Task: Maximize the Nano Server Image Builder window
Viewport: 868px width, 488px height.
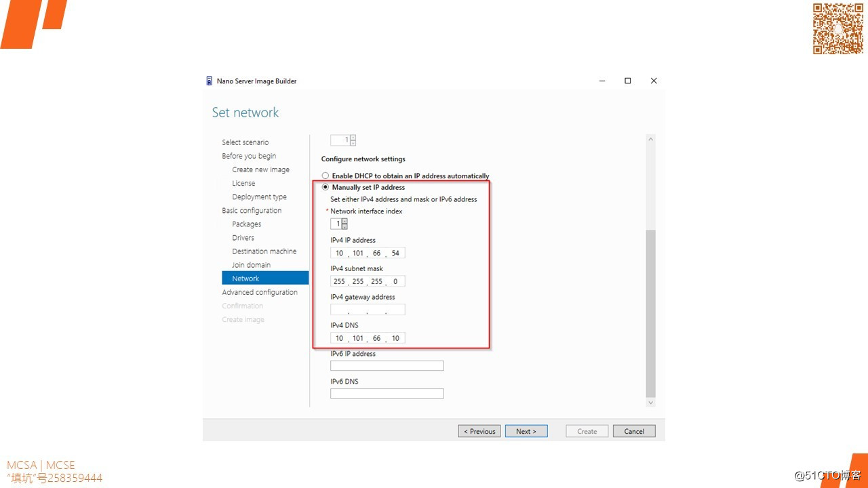Action: tap(628, 81)
